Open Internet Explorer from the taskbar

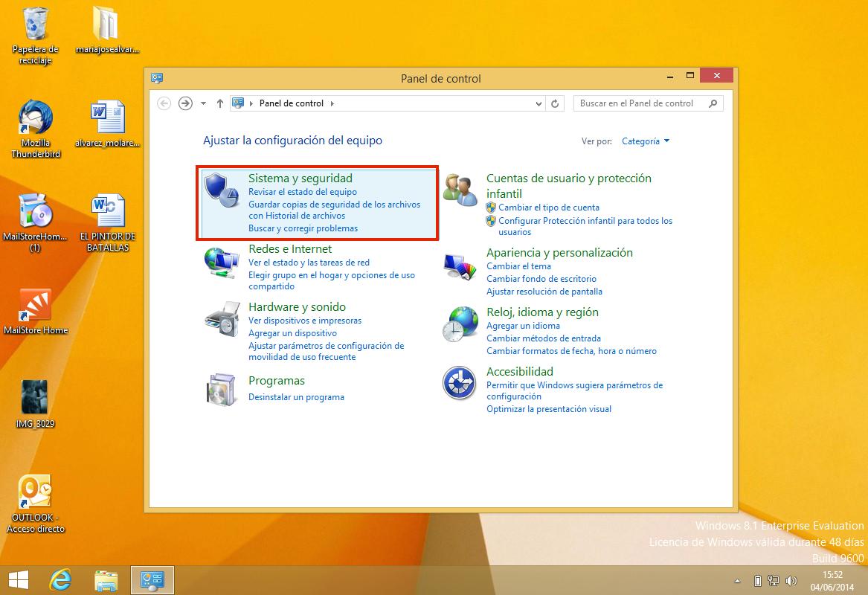[61, 579]
